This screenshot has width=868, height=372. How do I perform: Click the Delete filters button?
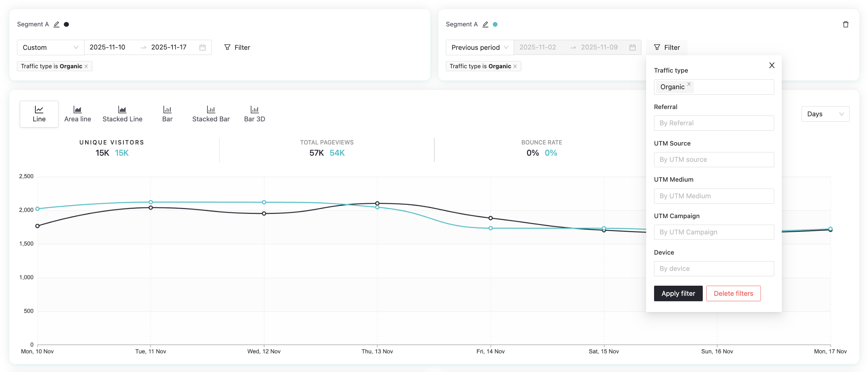pyautogui.click(x=733, y=293)
